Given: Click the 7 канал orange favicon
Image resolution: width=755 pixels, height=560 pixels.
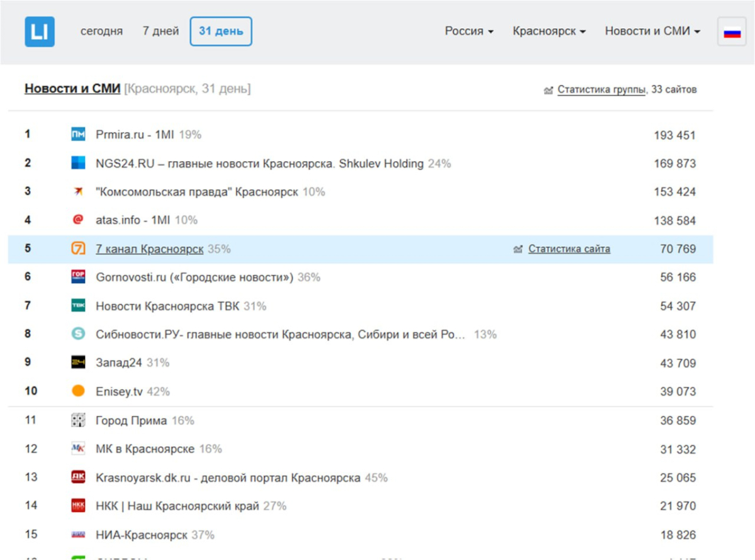Looking at the screenshot, I should (78, 249).
